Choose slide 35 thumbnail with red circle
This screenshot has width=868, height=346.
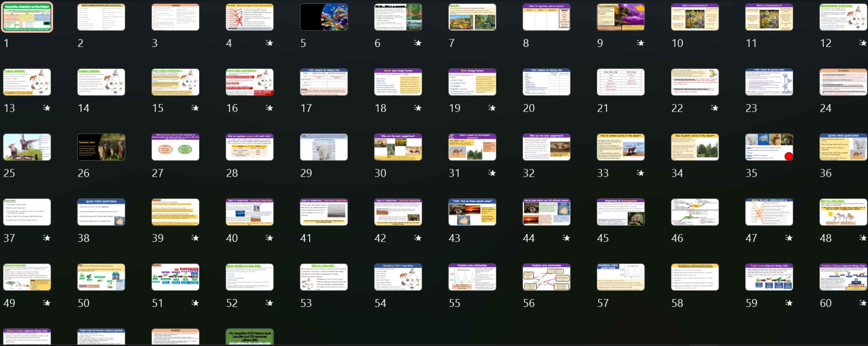(769, 147)
